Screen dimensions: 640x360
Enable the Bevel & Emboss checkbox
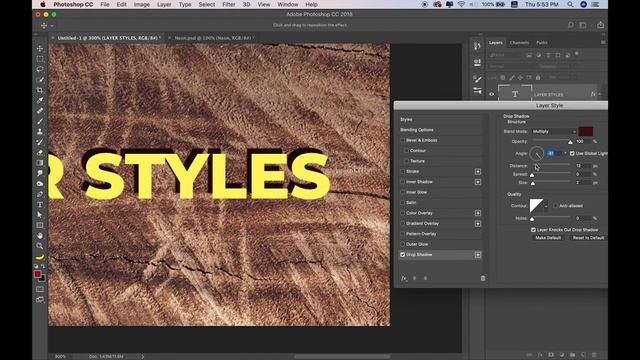coord(402,140)
